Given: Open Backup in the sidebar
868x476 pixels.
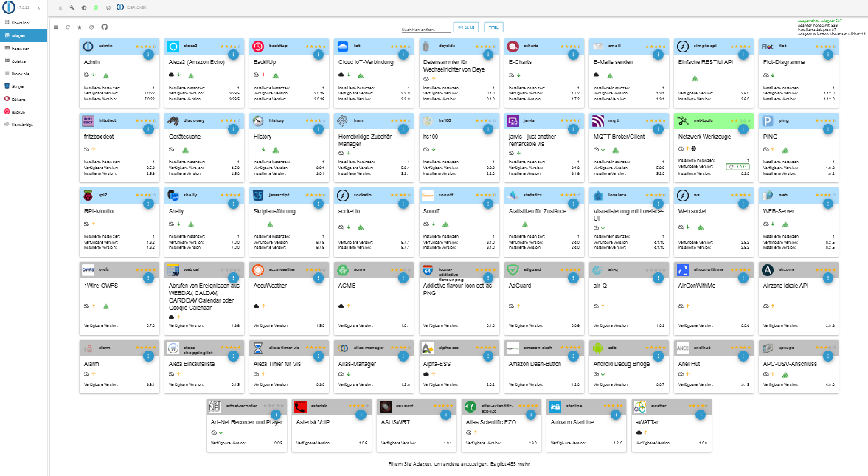Looking at the screenshot, I should pos(24,112).
